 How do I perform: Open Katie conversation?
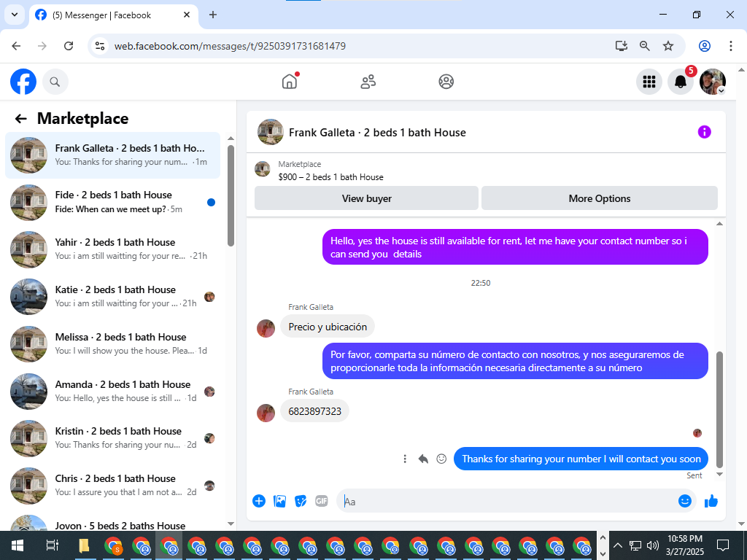click(x=113, y=297)
